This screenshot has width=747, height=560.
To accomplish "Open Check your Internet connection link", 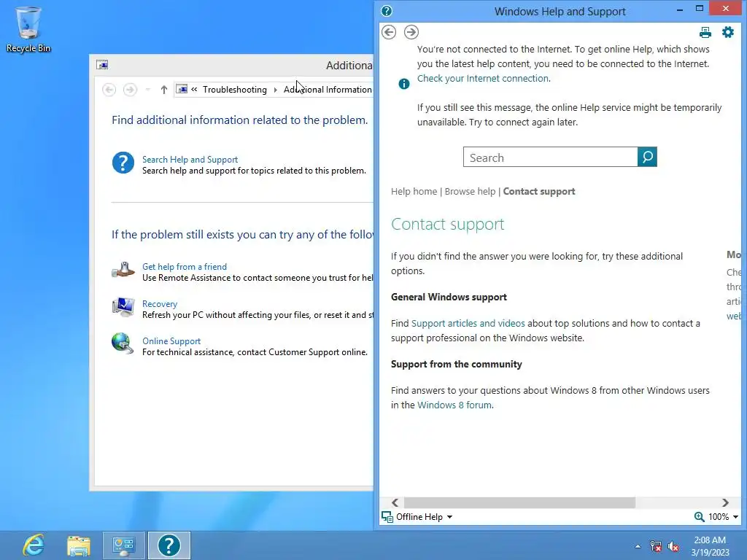I will tap(483, 79).
